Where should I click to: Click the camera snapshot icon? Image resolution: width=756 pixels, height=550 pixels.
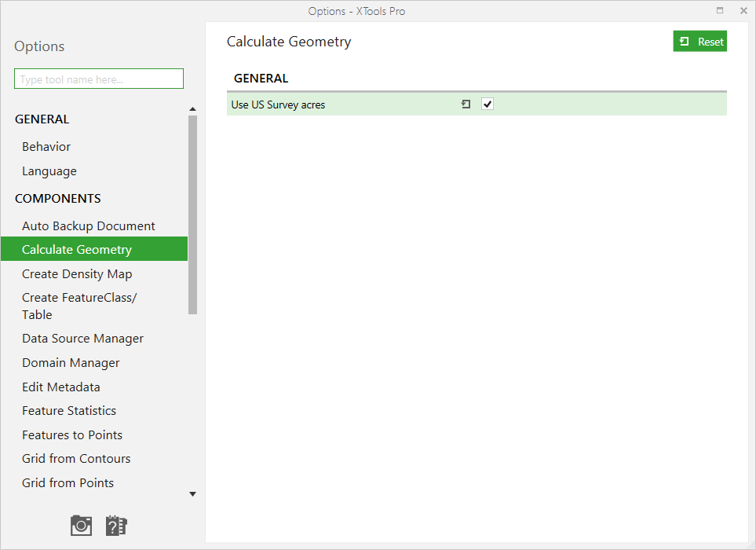click(x=81, y=526)
